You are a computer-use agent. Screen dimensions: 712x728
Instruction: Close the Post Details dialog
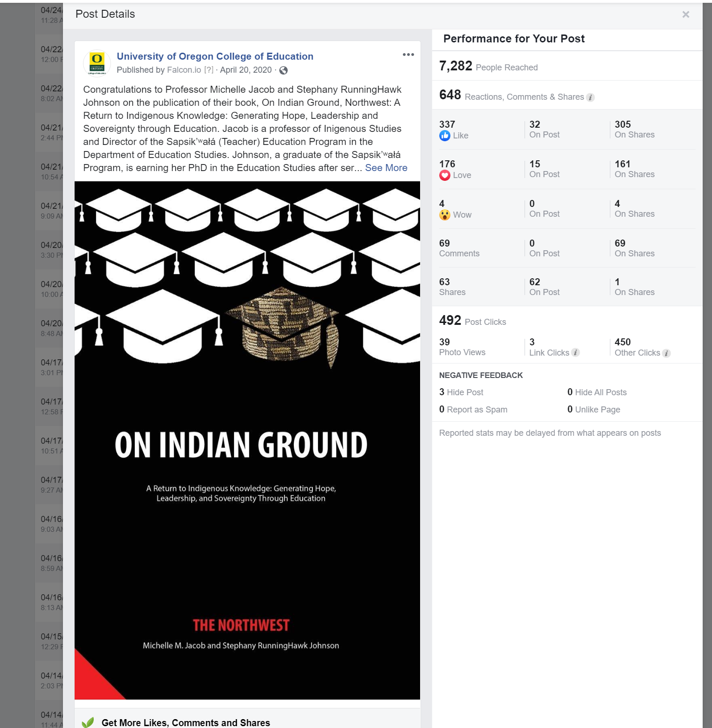(685, 14)
